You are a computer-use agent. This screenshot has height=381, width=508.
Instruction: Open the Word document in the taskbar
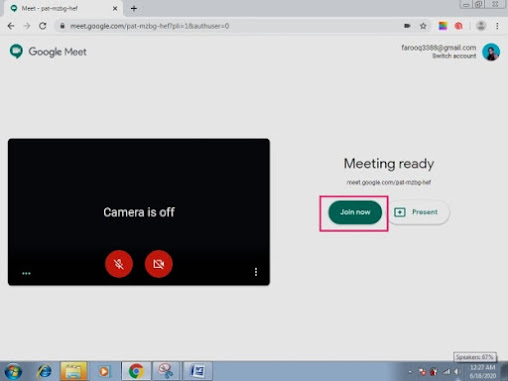(197, 371)
